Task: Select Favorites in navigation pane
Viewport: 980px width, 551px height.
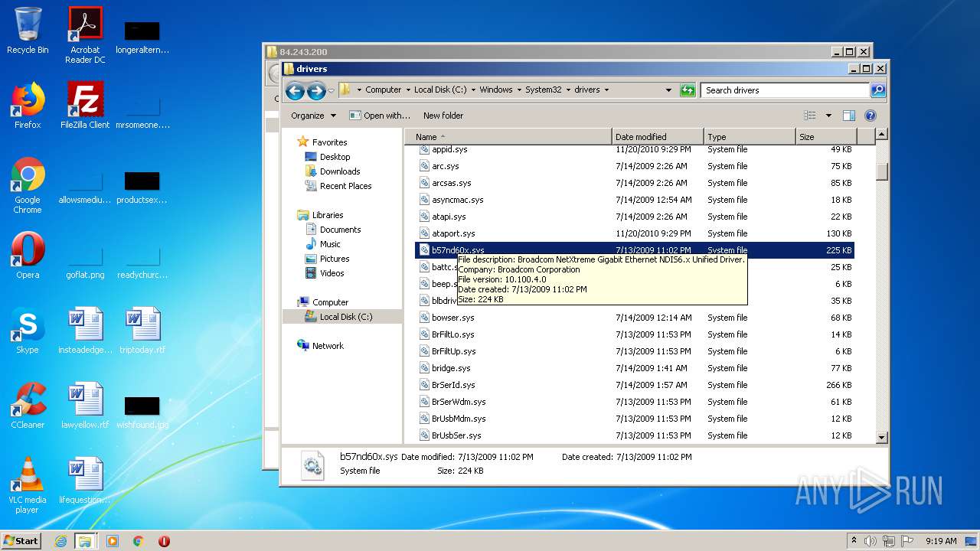Action: (x=329, y=142)
